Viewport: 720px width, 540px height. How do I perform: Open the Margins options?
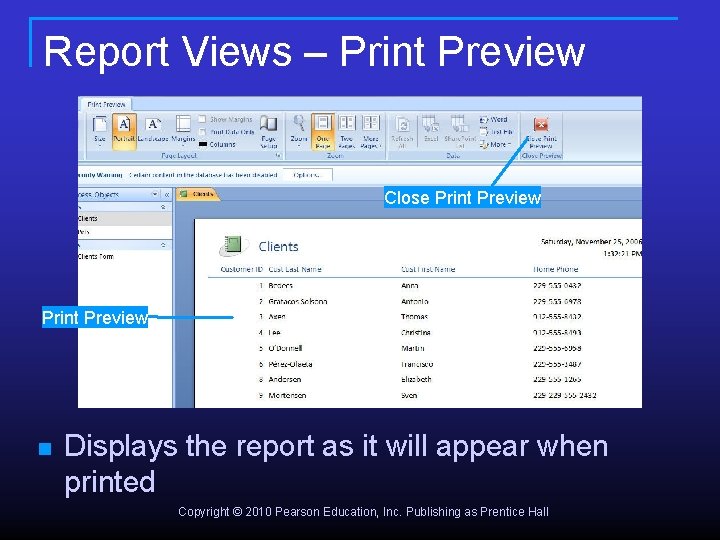pyautogui.click(x=183, y=130)
